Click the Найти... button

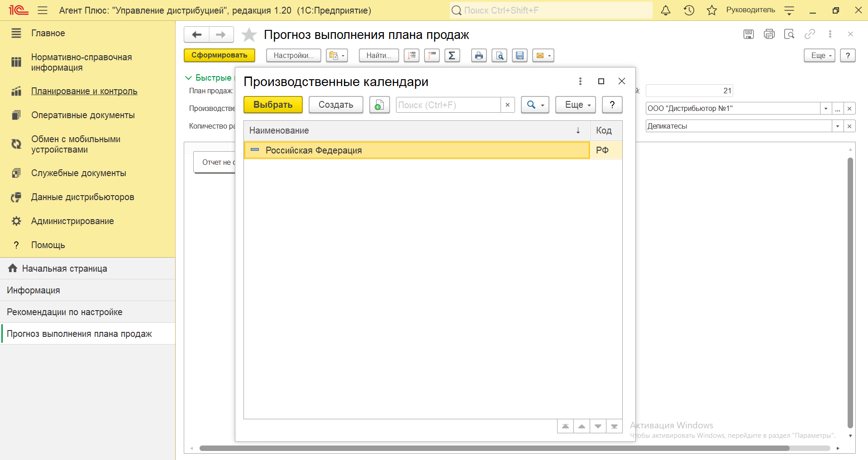pos(379,55)
